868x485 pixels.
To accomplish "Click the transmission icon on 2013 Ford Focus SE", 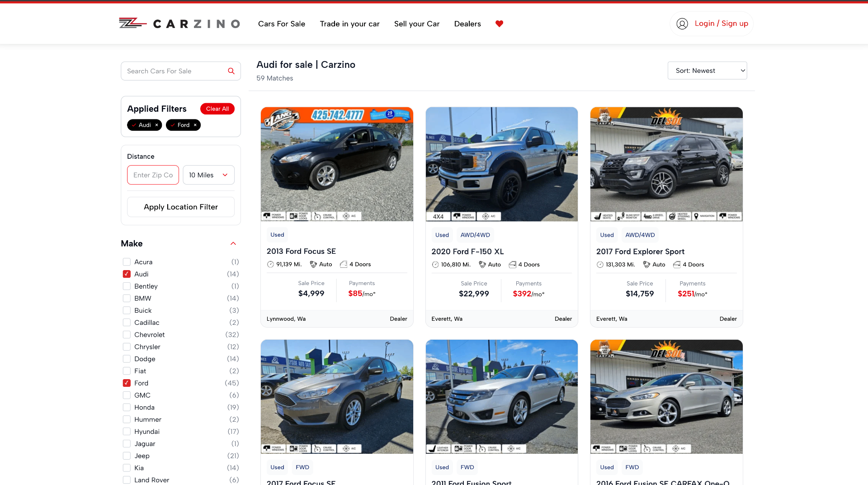I will click(313, 264).
